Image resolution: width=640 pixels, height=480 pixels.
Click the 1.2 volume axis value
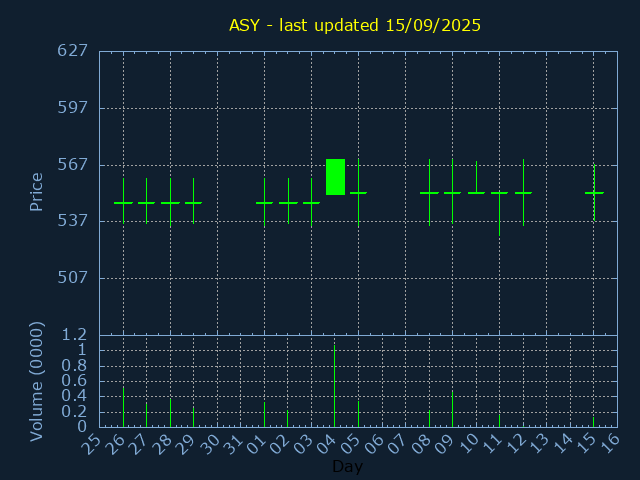tap(74, 335)
